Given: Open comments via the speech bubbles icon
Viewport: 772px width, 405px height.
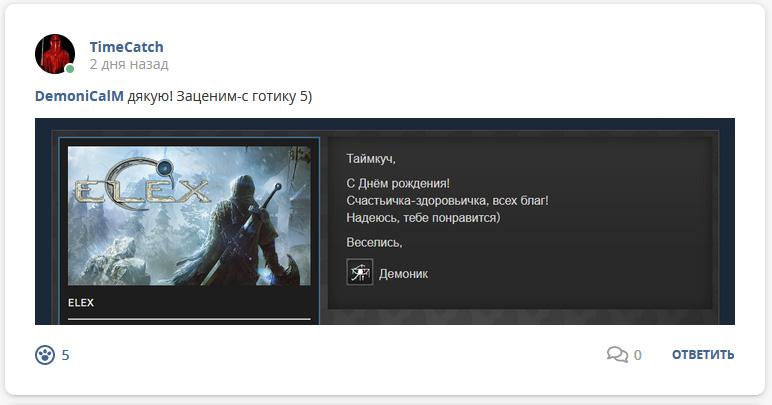Looking at the screenshot, I should (x=617, y=354).
